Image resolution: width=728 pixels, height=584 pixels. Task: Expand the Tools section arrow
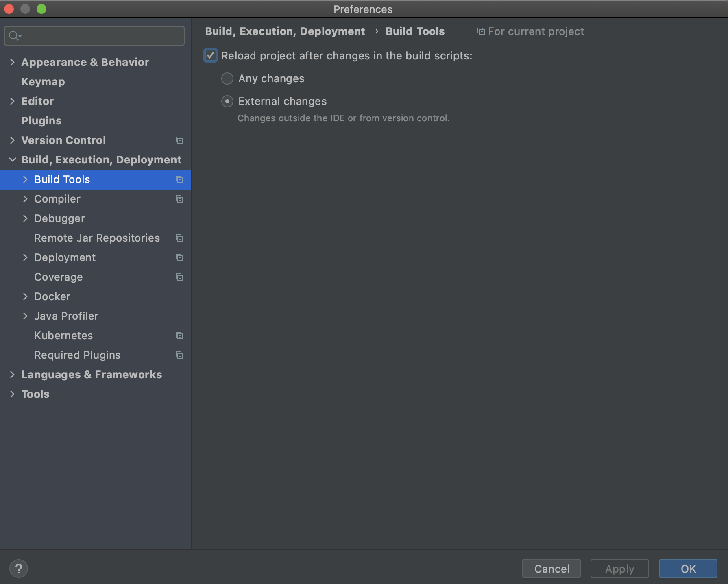coord(12,394)
